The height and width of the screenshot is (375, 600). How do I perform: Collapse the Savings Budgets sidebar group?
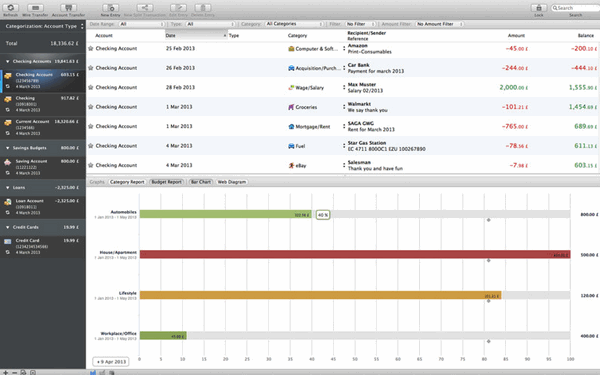coord(7,148)
